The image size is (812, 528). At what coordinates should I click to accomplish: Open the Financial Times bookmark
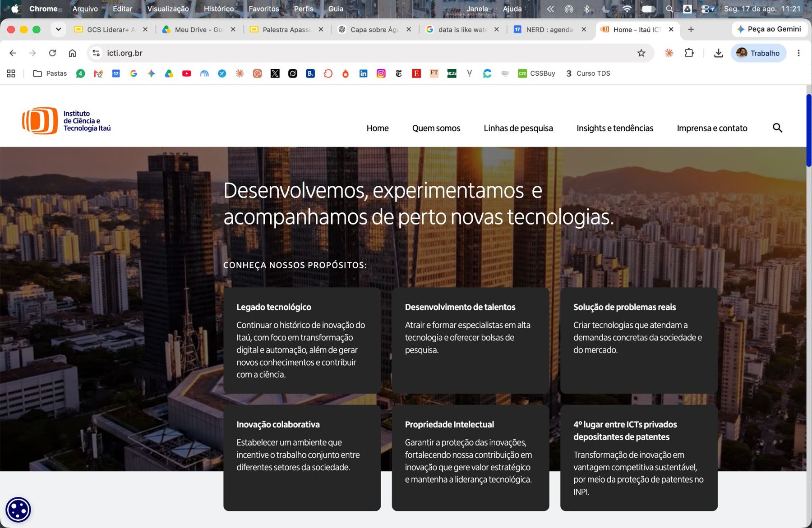[434, 73]
